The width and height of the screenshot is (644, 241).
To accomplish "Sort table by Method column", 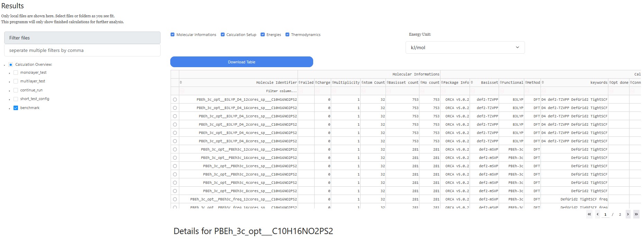I will point(526,82).
